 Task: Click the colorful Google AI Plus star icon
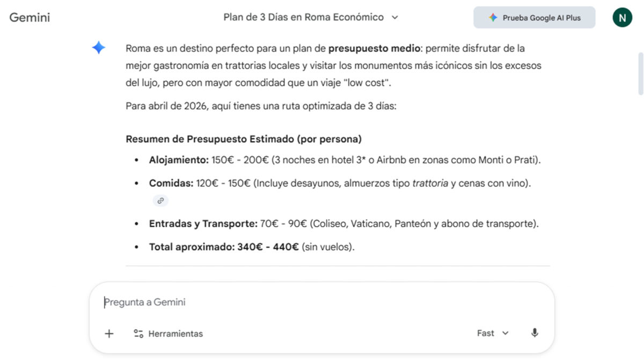point(493,18)
